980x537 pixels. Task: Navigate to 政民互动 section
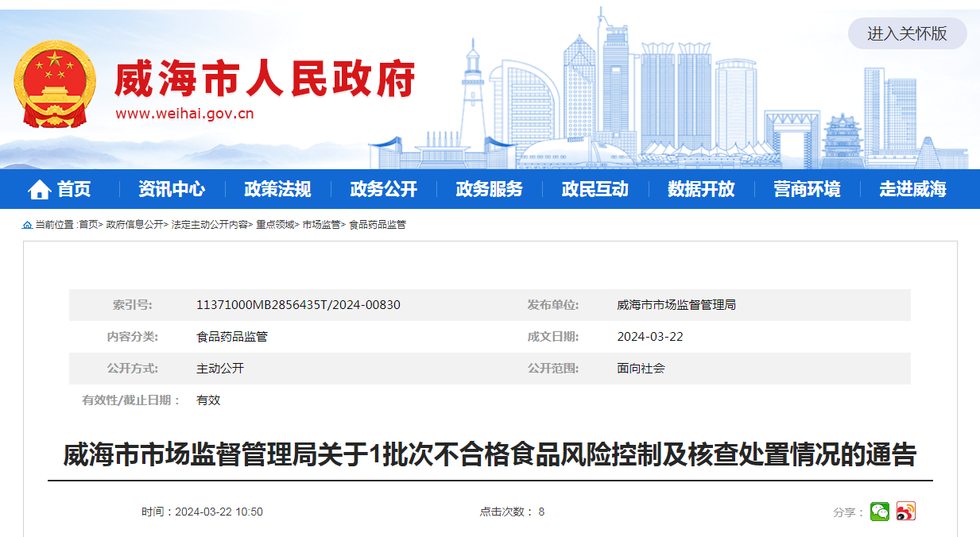click(x=595, y=189)
